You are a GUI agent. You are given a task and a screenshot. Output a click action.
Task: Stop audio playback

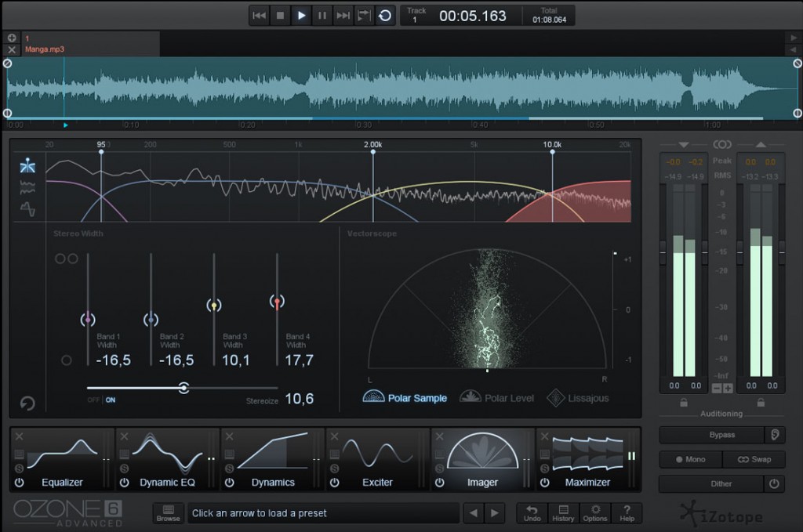(x=280, y=16)
